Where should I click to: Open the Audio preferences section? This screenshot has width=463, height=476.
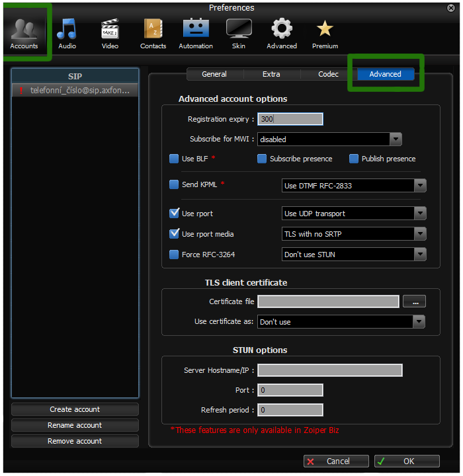click(67, 33)
